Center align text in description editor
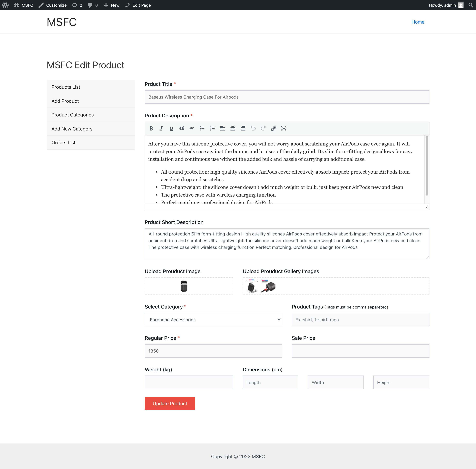Image resolution: width=476 pixels, height=469 pixels. pos(233,128)
